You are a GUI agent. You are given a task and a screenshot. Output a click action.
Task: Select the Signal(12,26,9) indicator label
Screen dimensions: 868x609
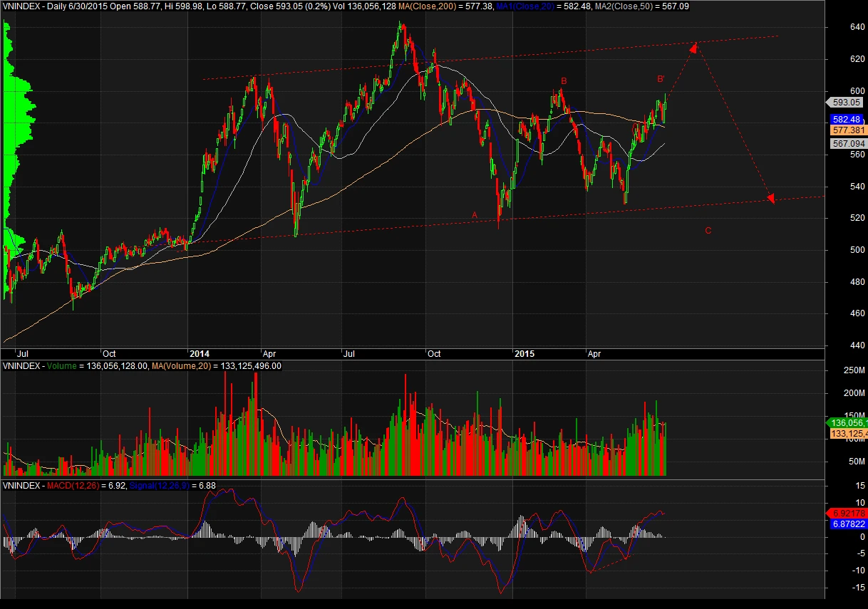click(167, 486)
